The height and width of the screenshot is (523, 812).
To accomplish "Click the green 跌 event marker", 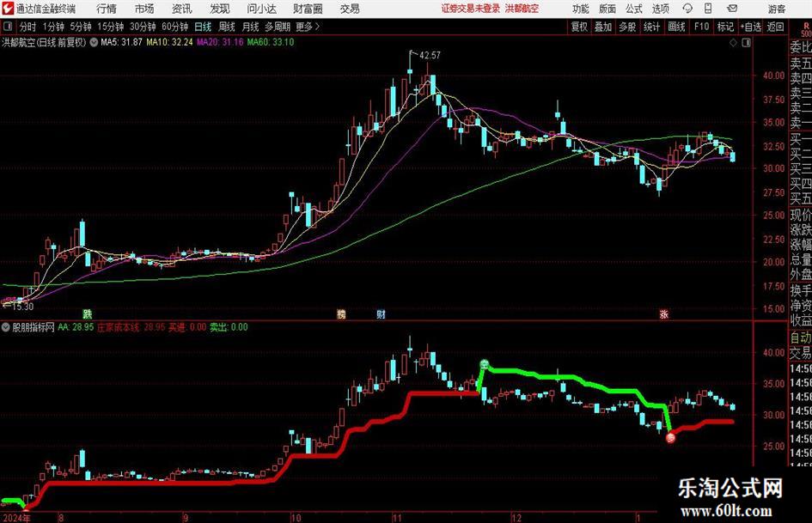I will click(x=88, y=313).
